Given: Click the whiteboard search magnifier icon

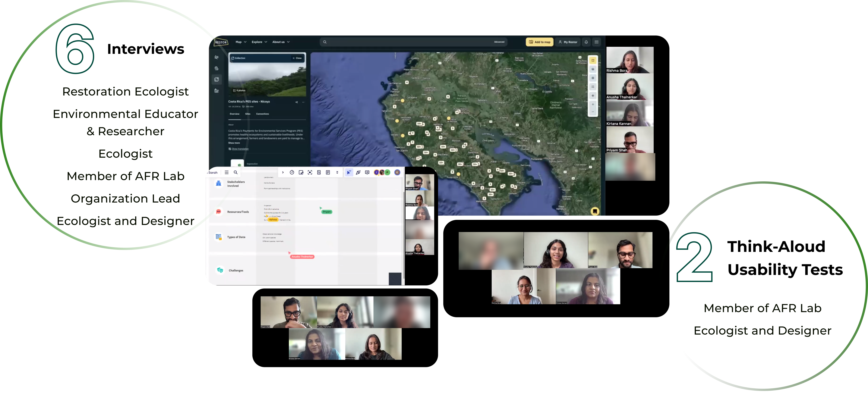Looking at the screenshot, I should (236, 172).
